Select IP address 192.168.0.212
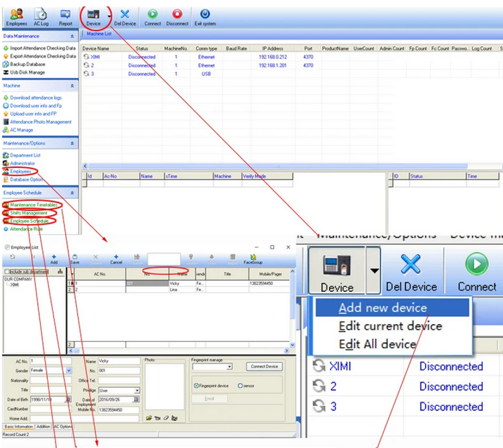The width and height of the screenshot is (503, 448). [x=273, y=57]
